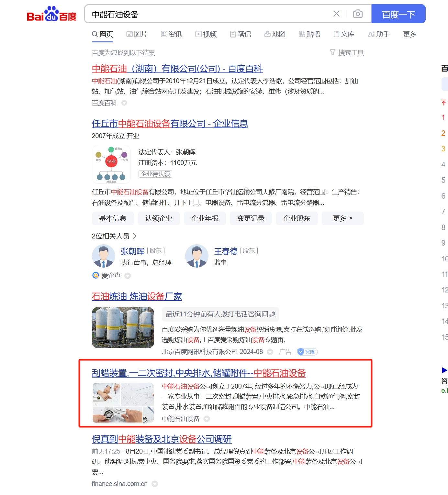This screenshot has height=495, width=448.
Task: Open the 更多 menu in navigation bar
Action: (x=409, y=34)
